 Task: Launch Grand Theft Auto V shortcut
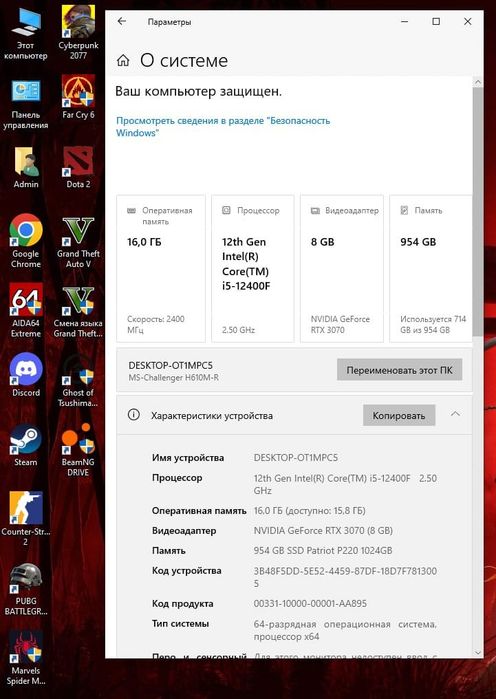pyautogui.click(x=78, y=242)
